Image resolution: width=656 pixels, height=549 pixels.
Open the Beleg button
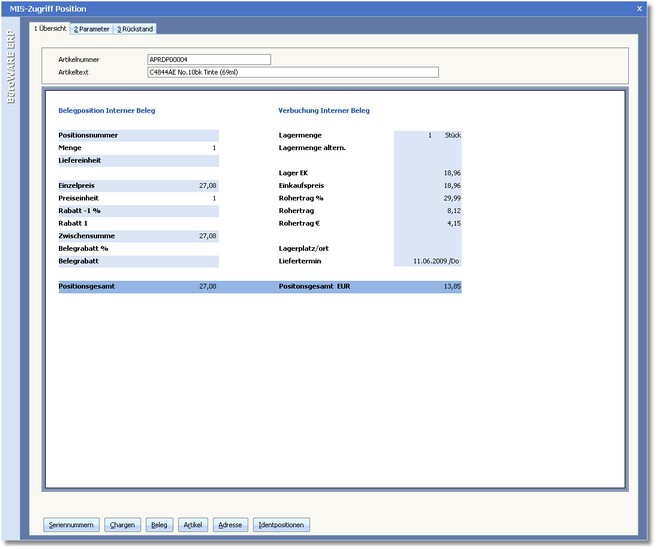tap(159, 524)
